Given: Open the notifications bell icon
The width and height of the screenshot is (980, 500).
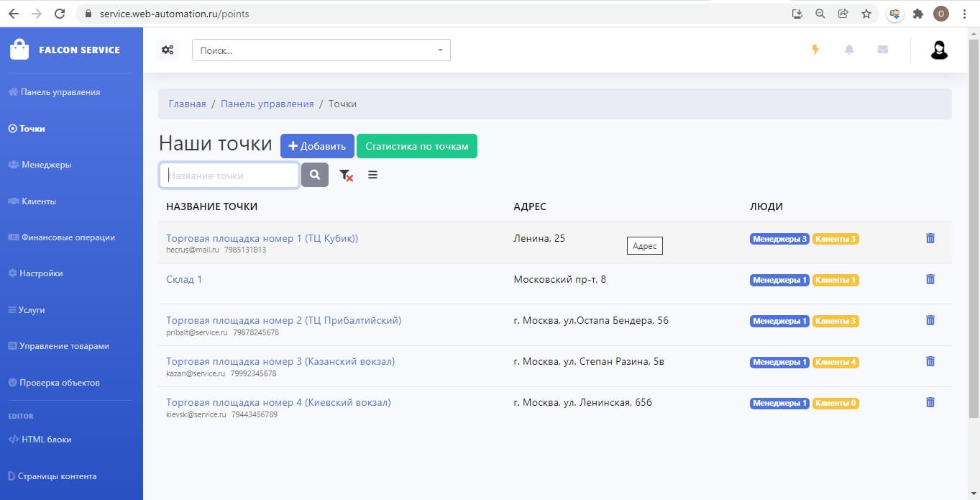Looking at the screenshot, I should tap(849, 50).
